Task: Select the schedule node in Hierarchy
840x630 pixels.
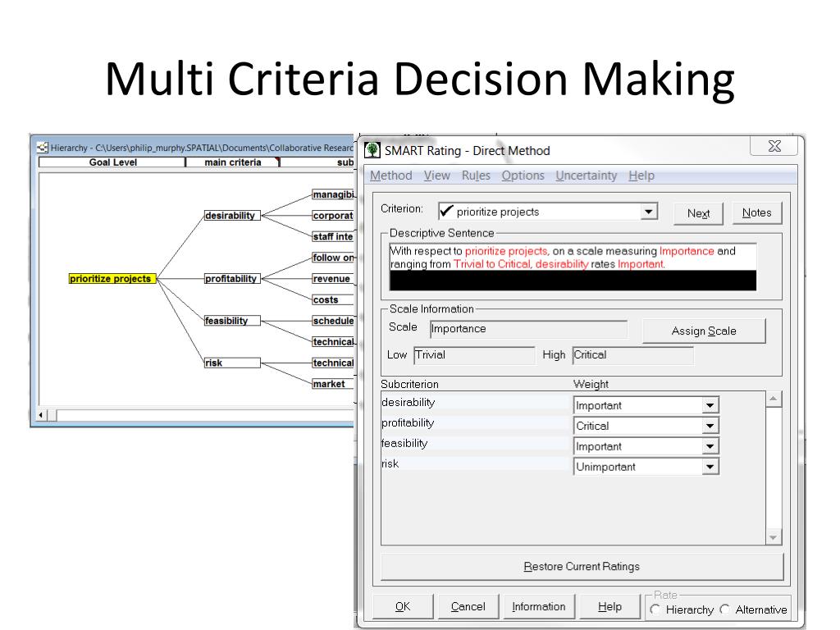Action: pyautogui.click(x=333, y=321)
